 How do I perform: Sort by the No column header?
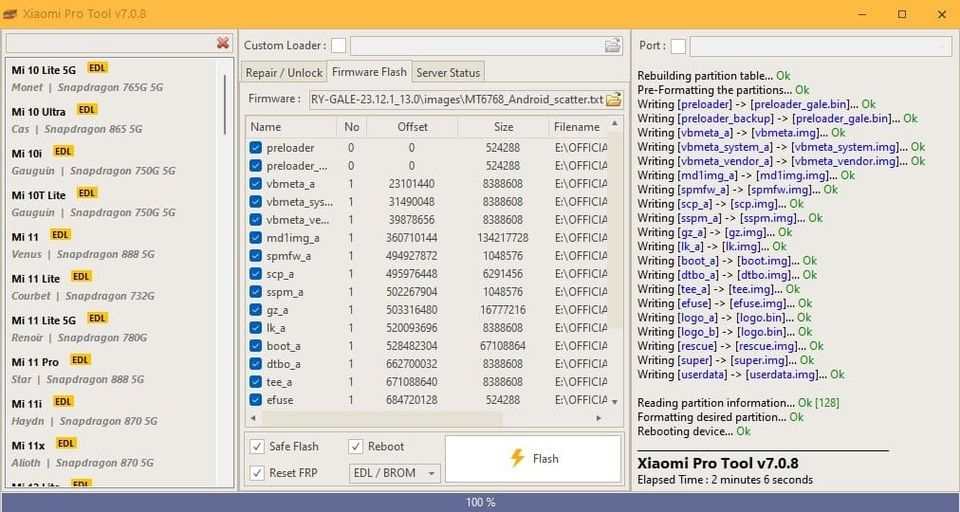pos(351,127)
